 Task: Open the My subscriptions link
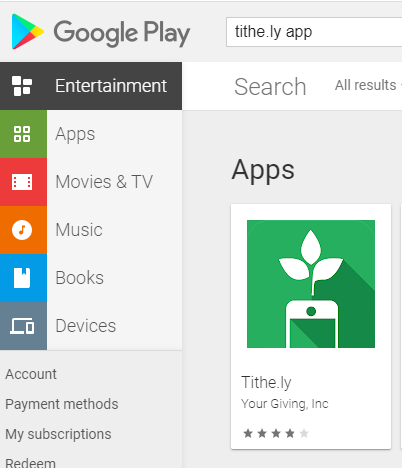[x=58, y=434]
